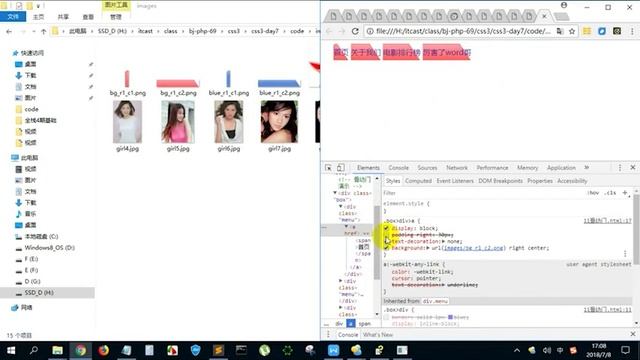Toggle the DevTools device toolbar icon
The image size is (640, 360).
pyautogui.click(x=340, y=168)
